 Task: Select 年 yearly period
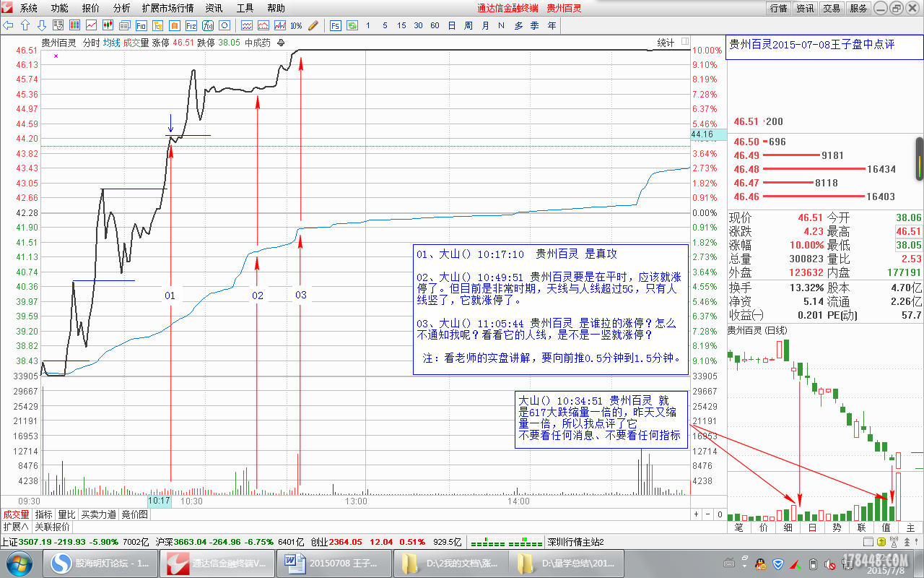552,25
